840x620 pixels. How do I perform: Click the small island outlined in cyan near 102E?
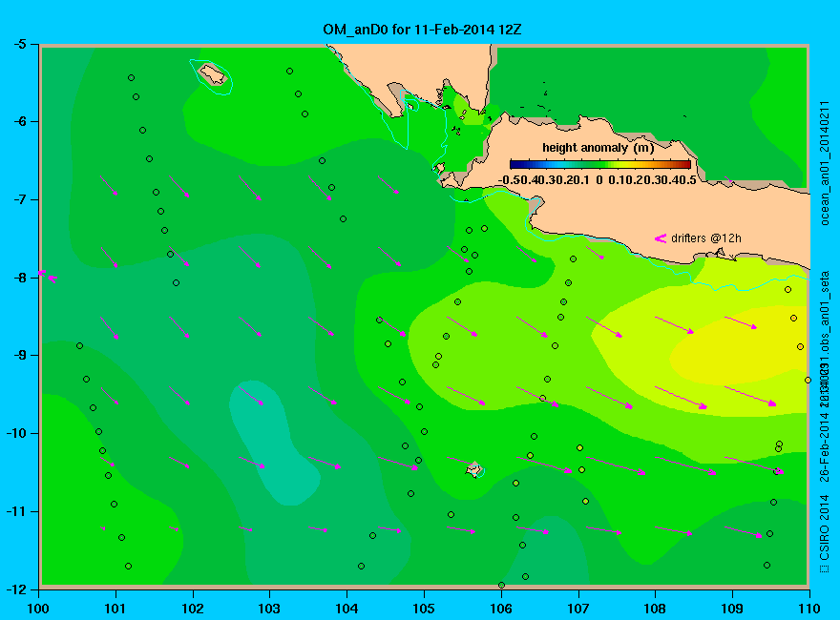click(212, 75)
